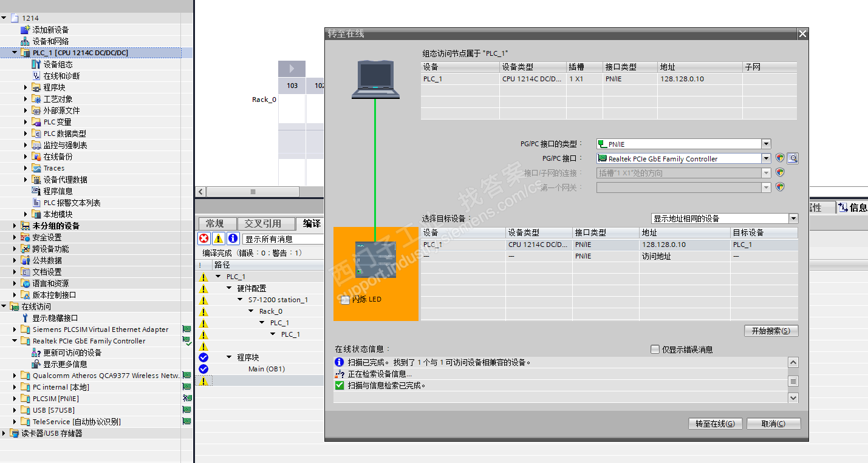Screen dimensions: 868x463
Task: Expand the PLC 数据类型 folder
Action: tap(26, 133)
